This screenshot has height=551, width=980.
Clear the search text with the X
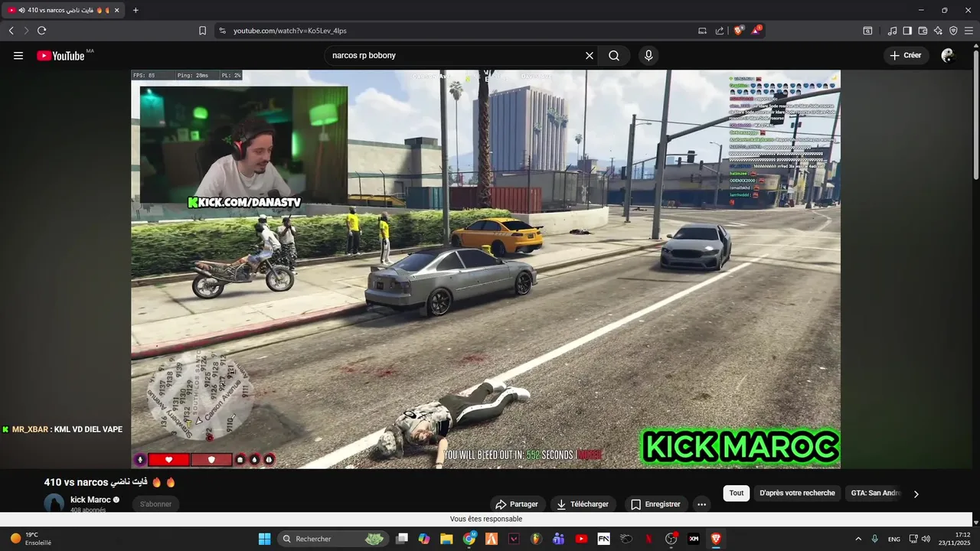[590, 55]
